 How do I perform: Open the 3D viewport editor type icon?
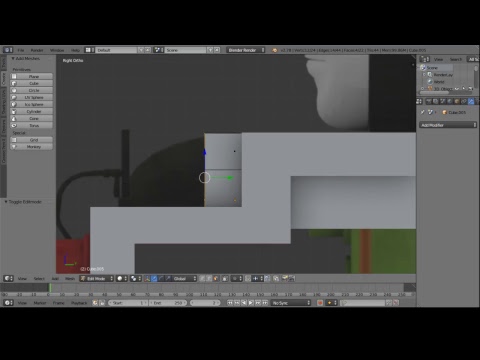point(8,278)
